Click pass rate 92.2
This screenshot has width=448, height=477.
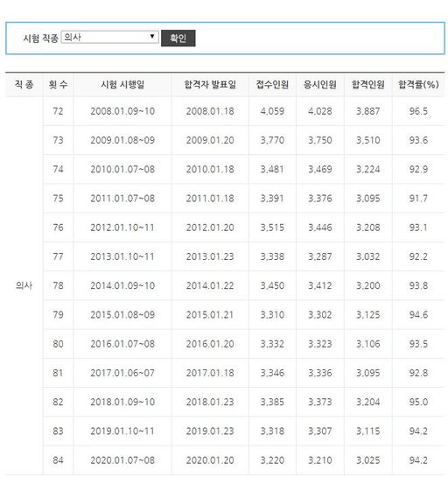418,256
